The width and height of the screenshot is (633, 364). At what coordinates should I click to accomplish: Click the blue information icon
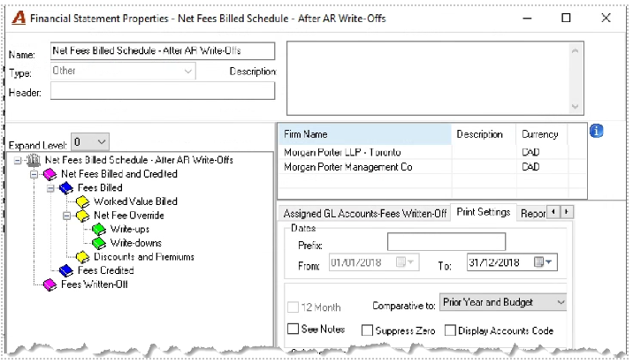(x=596, y=131)
